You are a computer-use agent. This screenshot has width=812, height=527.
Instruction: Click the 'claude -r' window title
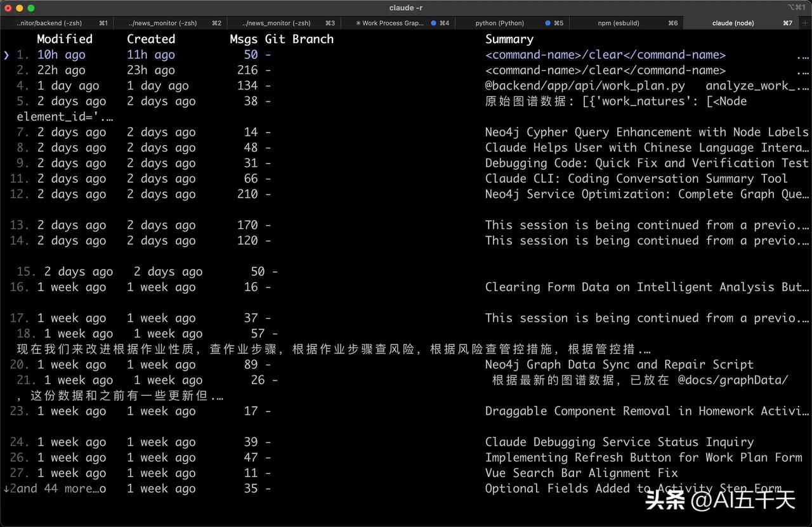click(406, 8)
